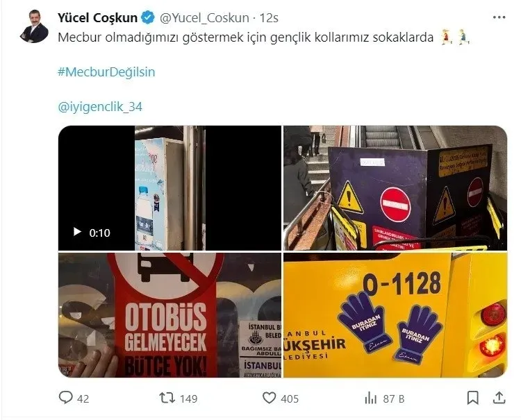This screenshot has height=420, width=521.
Task: Click the 405 likes count
Action: [290, 398]
